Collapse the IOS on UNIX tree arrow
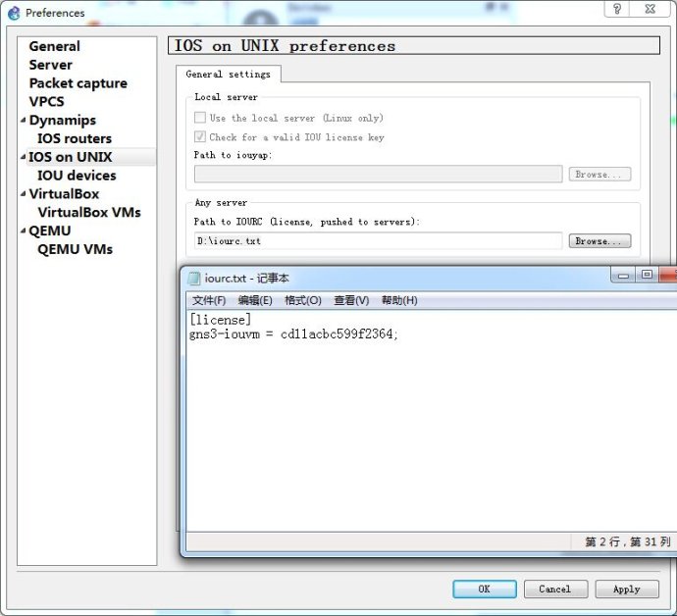677x616 pixels. (24, 157)
